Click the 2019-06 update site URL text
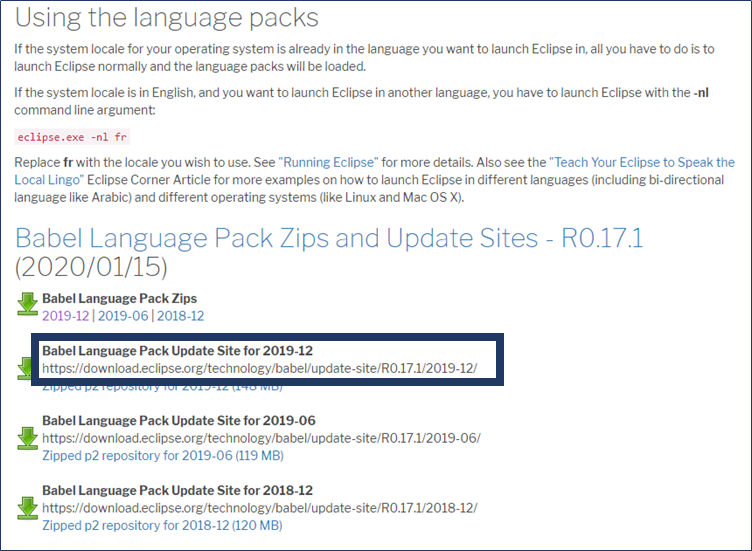 (261, 438)
